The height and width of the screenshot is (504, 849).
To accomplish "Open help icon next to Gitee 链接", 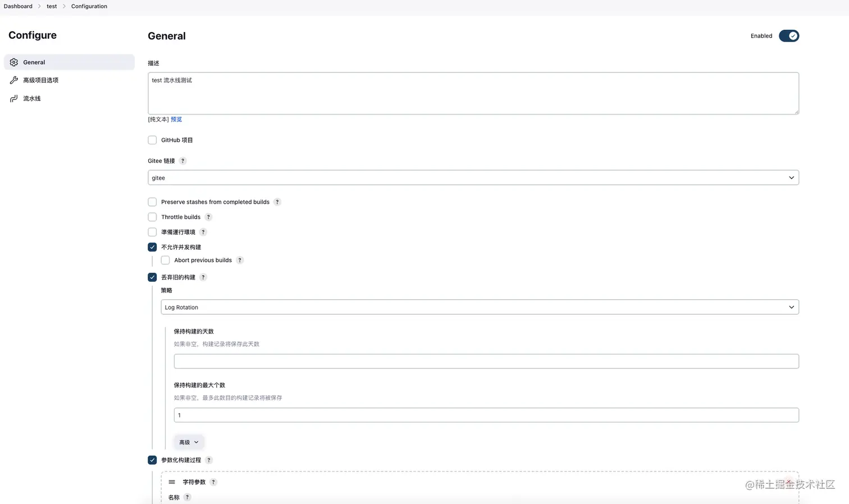I will pos(182,161).
